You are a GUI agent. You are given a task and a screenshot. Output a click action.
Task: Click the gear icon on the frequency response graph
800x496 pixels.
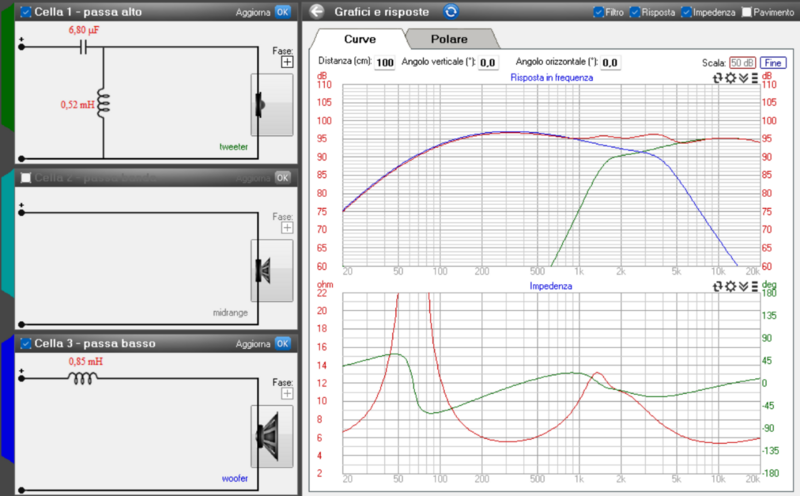click(x=731, y=77)
